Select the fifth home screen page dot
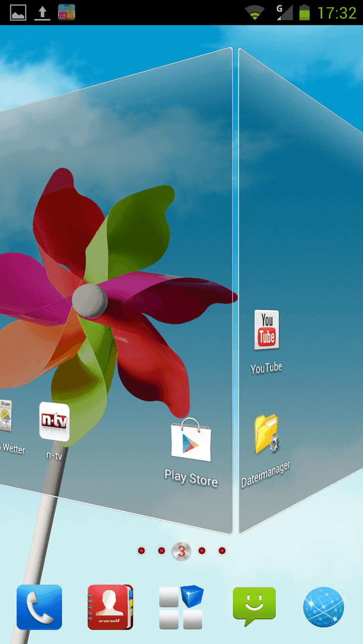363x644 pixels. coord(222,550)
